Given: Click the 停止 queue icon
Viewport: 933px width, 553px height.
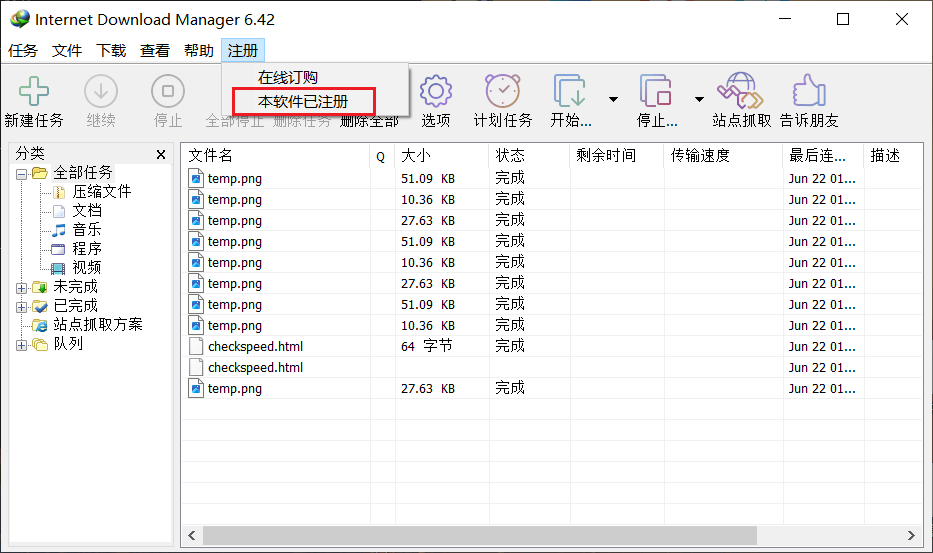Looking at the screenshot, I should pos(656,92).
